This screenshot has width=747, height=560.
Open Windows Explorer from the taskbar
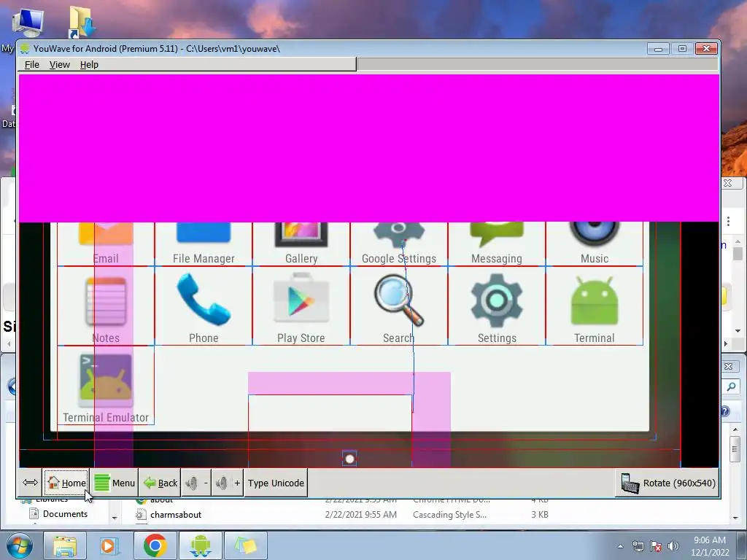click(65, 545)
